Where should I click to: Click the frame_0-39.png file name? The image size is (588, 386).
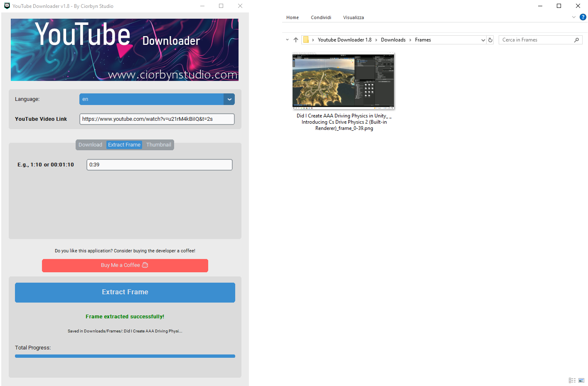344,122
